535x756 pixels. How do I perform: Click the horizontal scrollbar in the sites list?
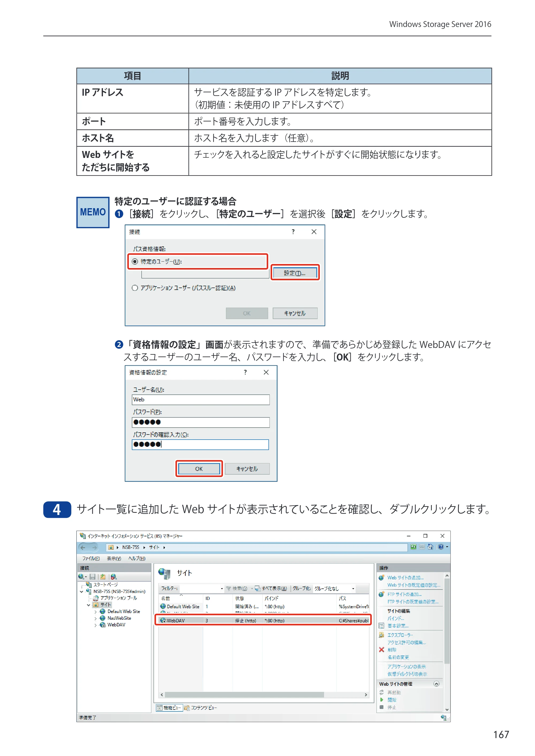click(244, 695)
